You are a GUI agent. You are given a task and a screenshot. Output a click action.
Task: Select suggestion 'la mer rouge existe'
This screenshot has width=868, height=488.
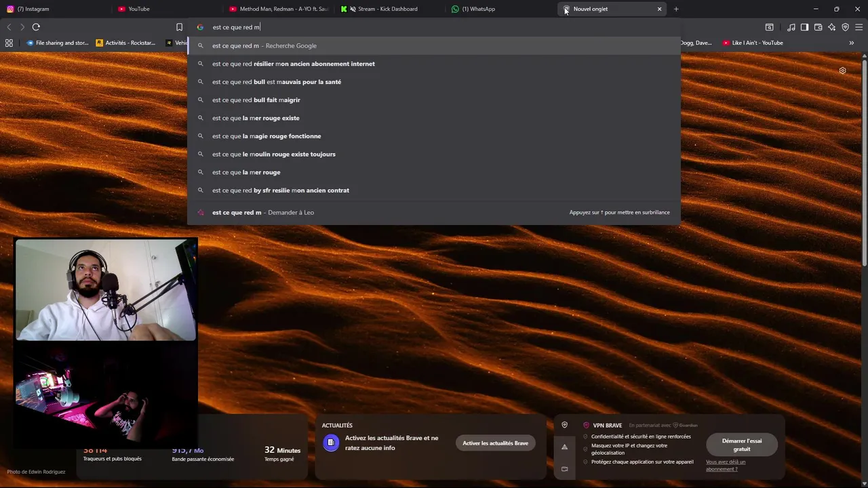[434, 118]
